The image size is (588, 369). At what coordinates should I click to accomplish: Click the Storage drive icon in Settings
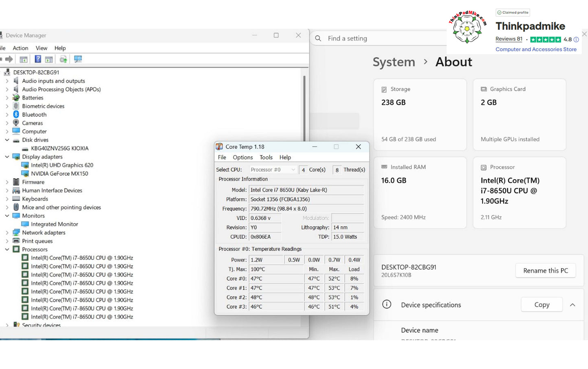pyautogui.click(x=384, y=89)
